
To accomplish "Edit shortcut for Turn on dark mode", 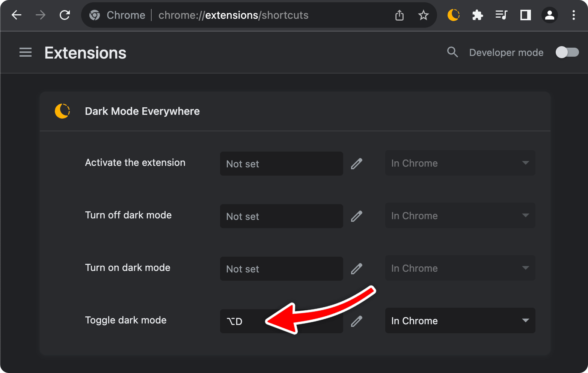I will [x=356, y=269].
